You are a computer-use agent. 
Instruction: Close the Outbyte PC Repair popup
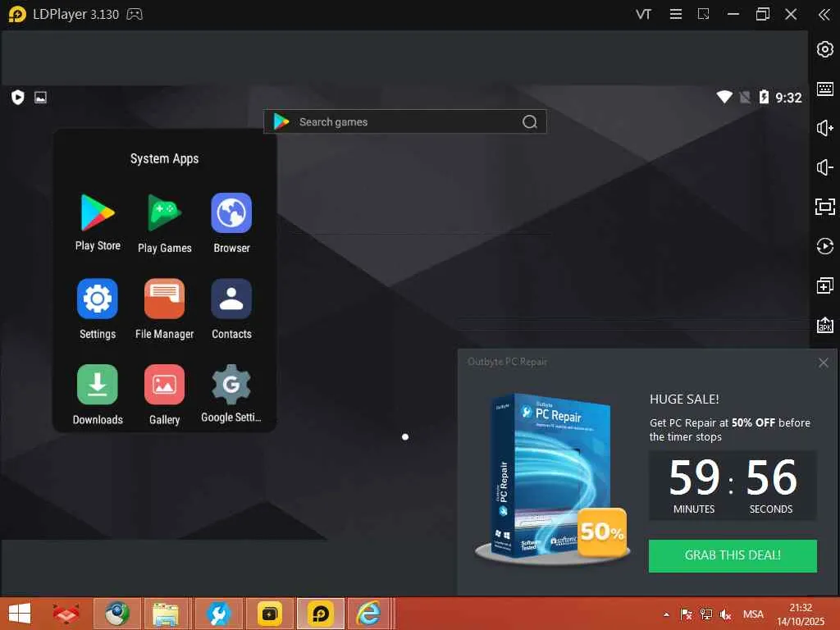824,363
